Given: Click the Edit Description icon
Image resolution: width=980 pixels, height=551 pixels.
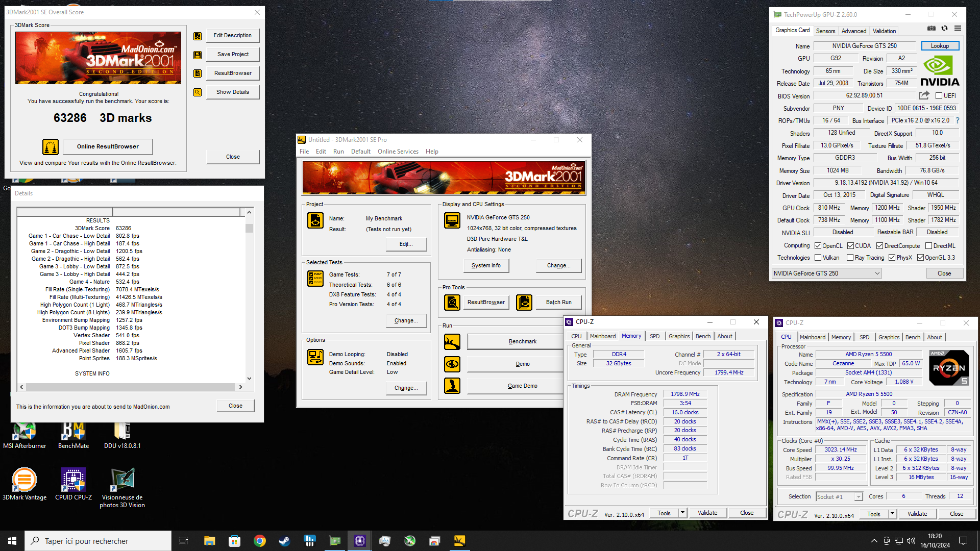Looking at the screenshot, I should click(x=198, y=36).
